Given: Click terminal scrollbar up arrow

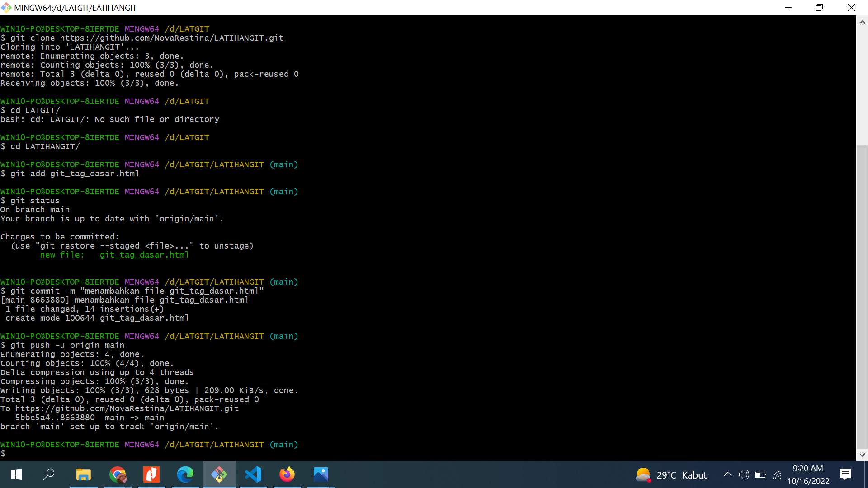Looking at the screenshot, I should [862, 22].
